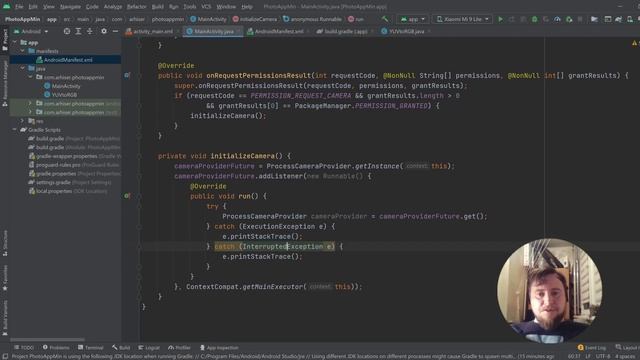This screenshot has width=640, height=360.
Task: Collapse the Gradle Scripts node
Action: pyautogui.click(x=15, y=130)
